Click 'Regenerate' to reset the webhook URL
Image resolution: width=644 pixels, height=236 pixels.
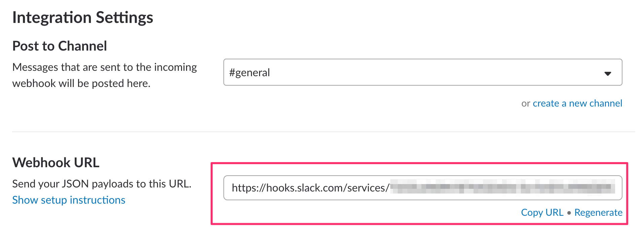[598, 212]
